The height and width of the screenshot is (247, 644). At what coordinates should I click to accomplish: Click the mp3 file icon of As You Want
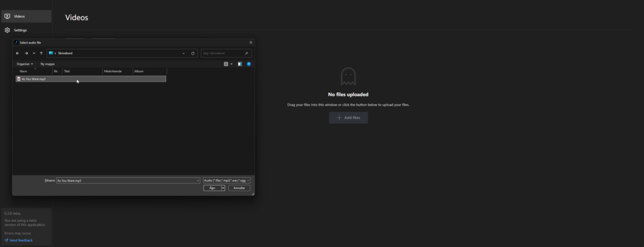tap(18, 79)
